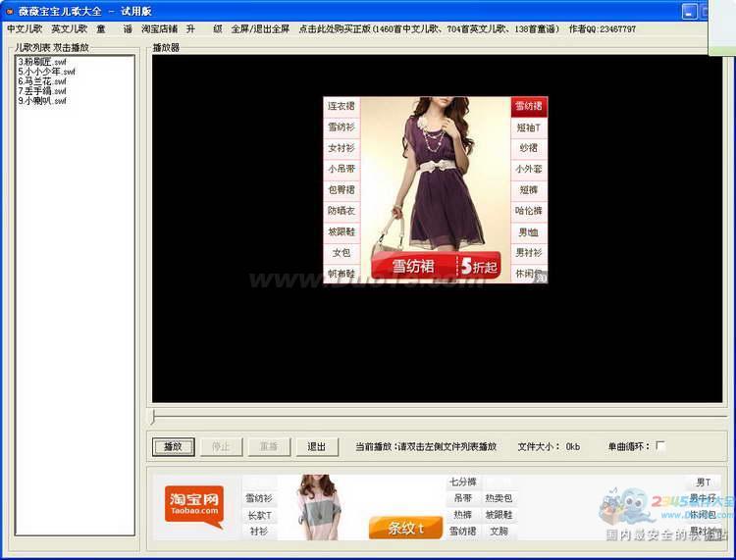Select 7.丢手绢.swf in the song list
Viewport: 736px width, 560px height.
pyautogui.click(x=42, y=91)
